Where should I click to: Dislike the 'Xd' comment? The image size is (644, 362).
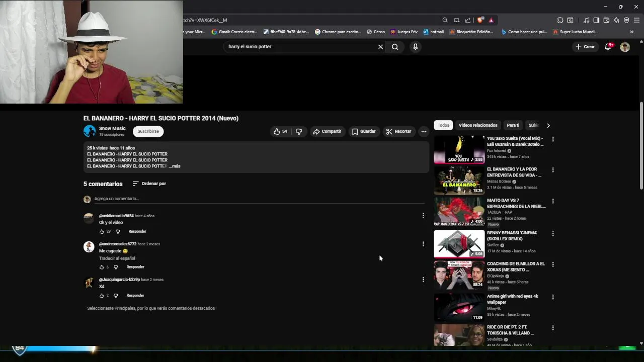tap(116, 296)
